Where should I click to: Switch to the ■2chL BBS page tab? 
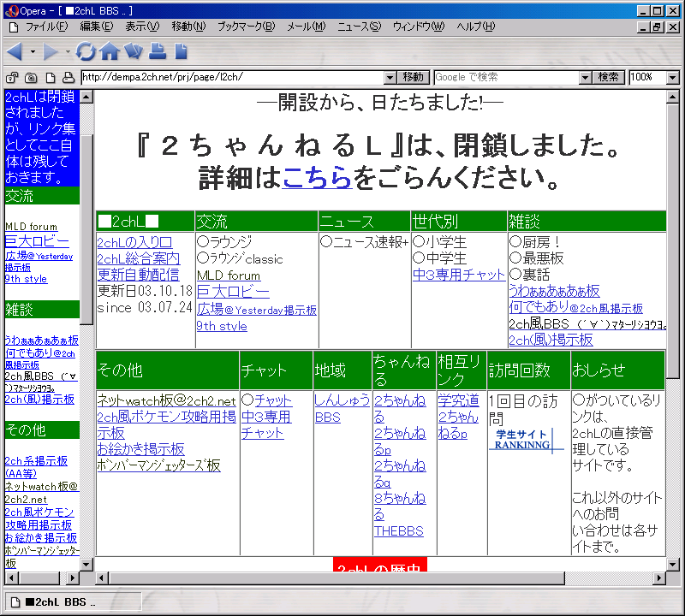click(73, 602)
